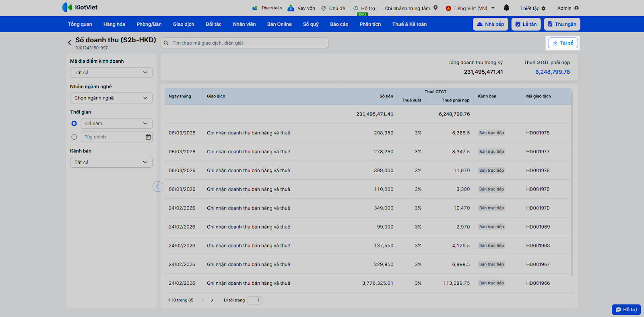
Task: Click the Thanh toán payment icon
Action: [x=255, y=8]
